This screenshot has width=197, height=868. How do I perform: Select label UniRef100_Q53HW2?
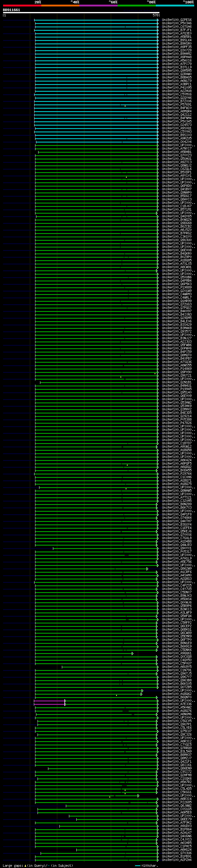pos(177,403)
